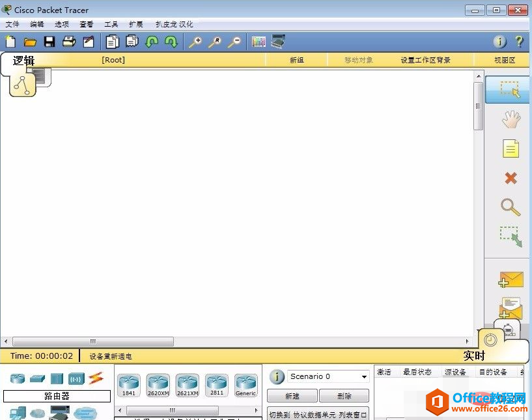Screen dimensions: 532x420
Task: Zoom out with the minus magnifier
Action: pos(234,42)
